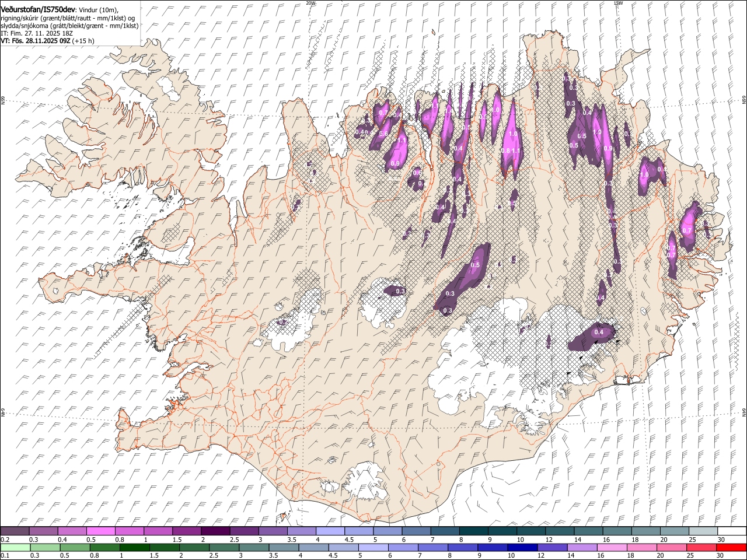Click the 0.3 value on the patch at Hofsjökull glacier
747x560 pixels.
400,291
